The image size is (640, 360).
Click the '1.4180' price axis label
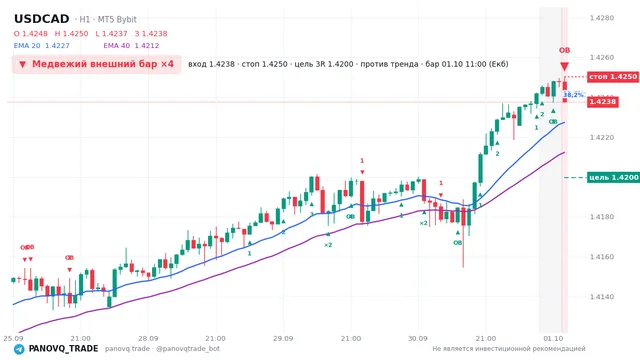(x=602, y=217)
